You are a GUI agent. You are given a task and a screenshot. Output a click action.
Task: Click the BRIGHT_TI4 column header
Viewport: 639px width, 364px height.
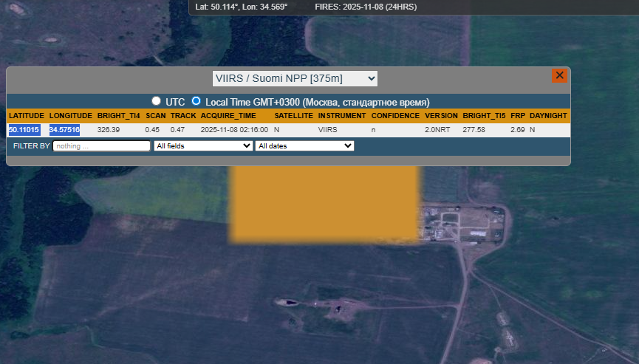118,116
